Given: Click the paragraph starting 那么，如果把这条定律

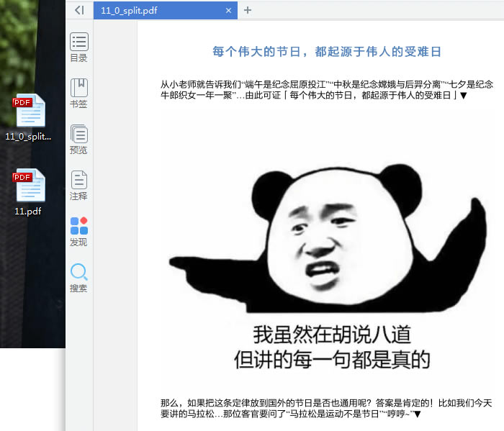Looking at the screenshot, I should [x=326, y=408].
